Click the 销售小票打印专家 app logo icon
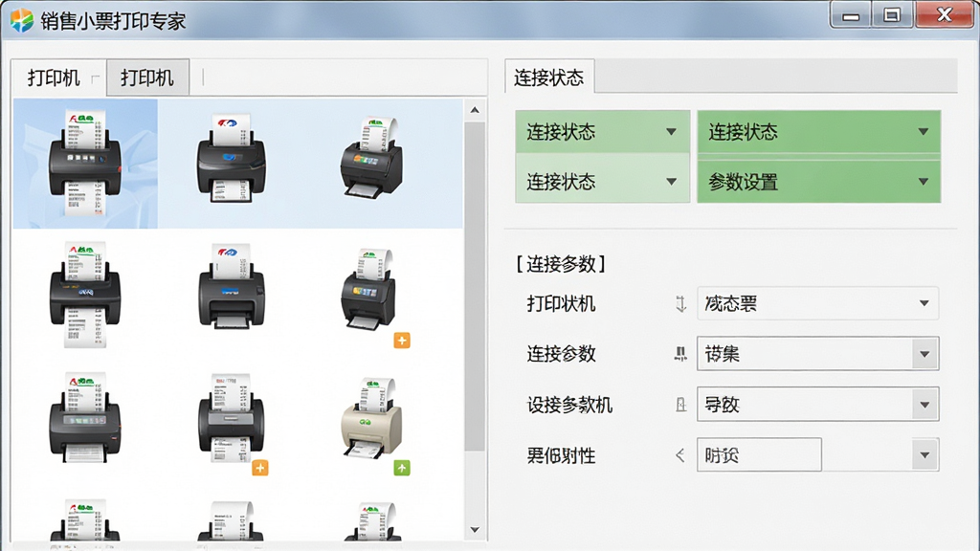This screenshot has width=980, height=551. (x=21, y=21)
